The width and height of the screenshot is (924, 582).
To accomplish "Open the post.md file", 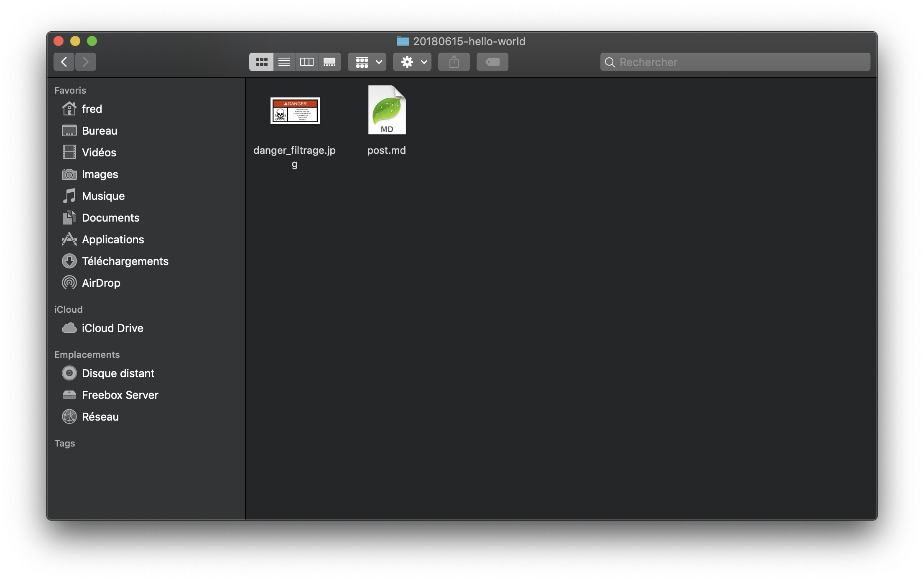I will tap(386, 110).
